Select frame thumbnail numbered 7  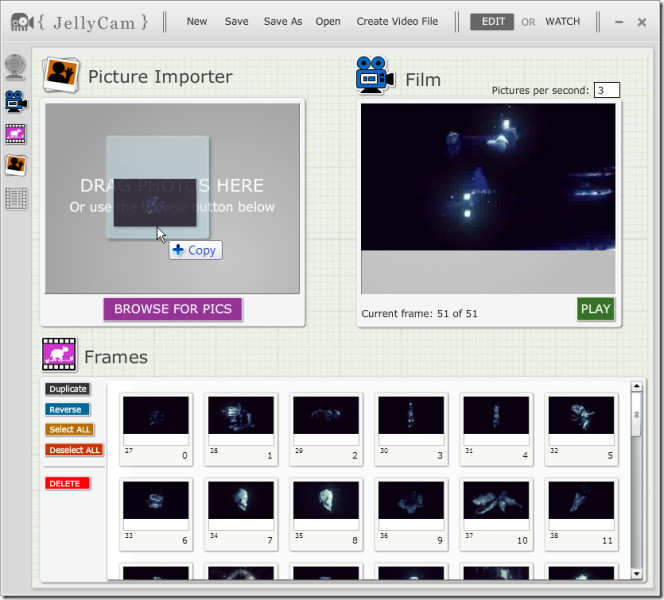[241, 514]
